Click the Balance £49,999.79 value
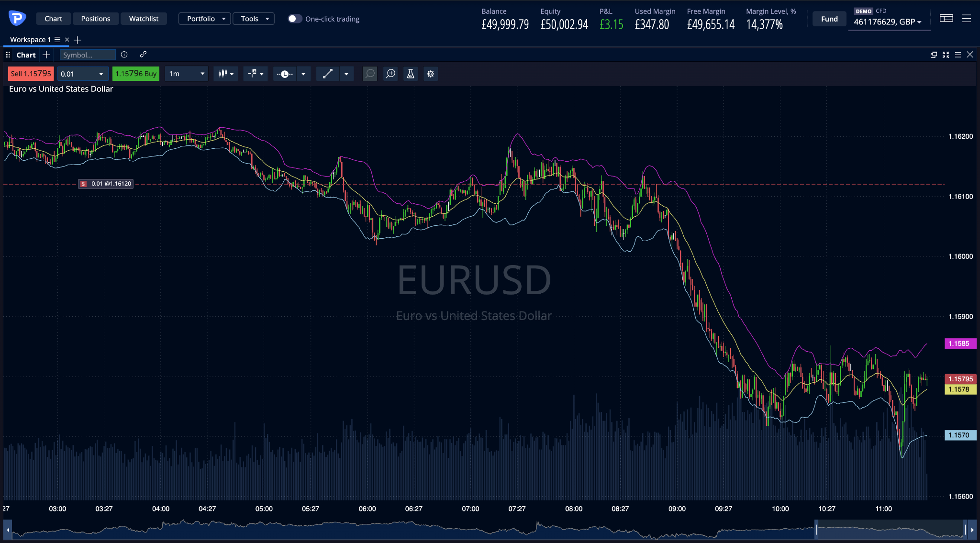This screenshot has height=543, width=980. [505, 24]
